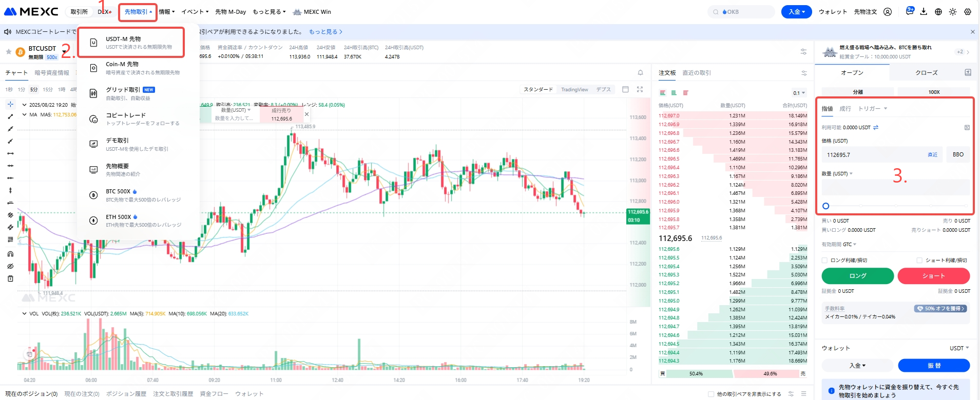Collapse the VOL indicator chevron
Image resolution: width=980 pixels, height=400 pixels.
click(x=24, y=313)
